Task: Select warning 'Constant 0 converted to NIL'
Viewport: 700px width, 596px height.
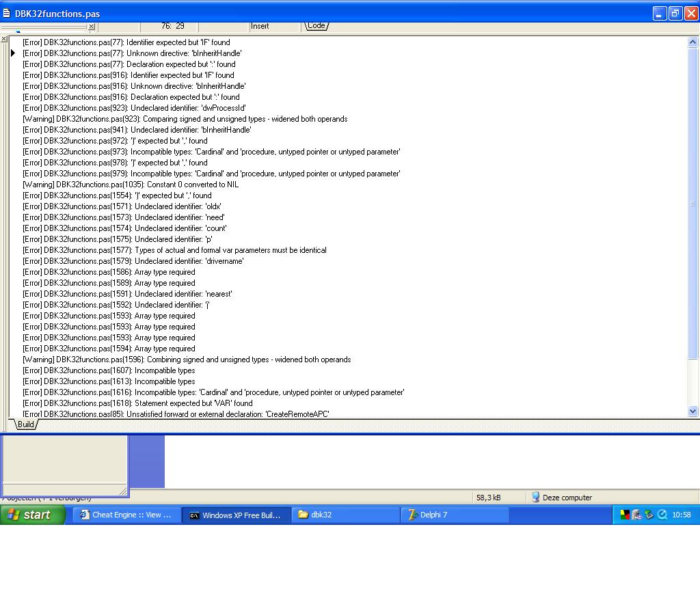Action: coord(131,185)
